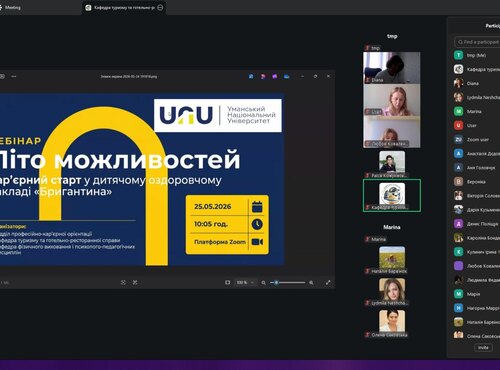
Task: Click the Invite button
Action: point(483,347)
